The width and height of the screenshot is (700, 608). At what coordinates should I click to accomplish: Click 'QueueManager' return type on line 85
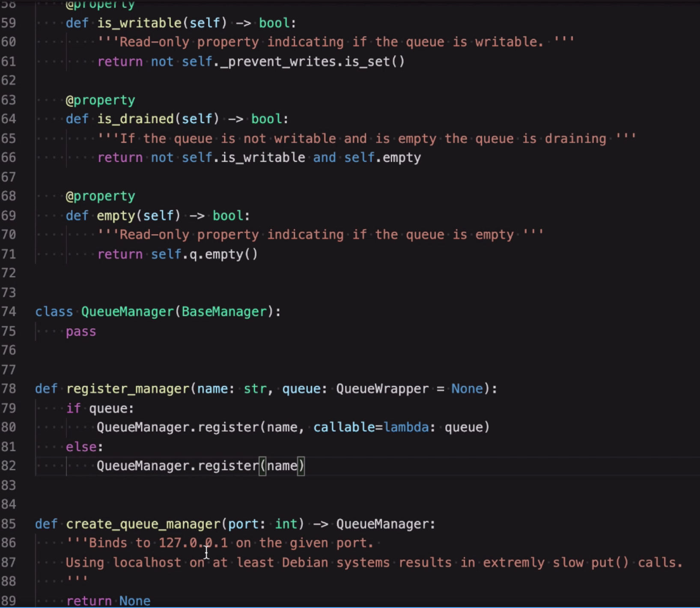[x=382, y=524]
